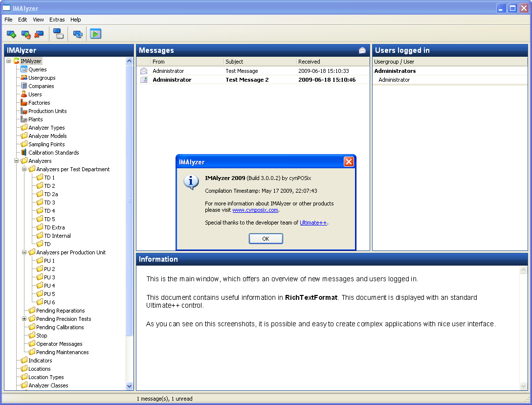This screenshot has width=532, height=405.
Task: Click the Calibration Standards icon in tree
Action: (x=24, y=153)
